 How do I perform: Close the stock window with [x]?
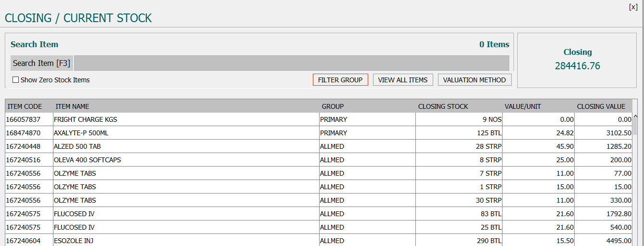point(633,7)
